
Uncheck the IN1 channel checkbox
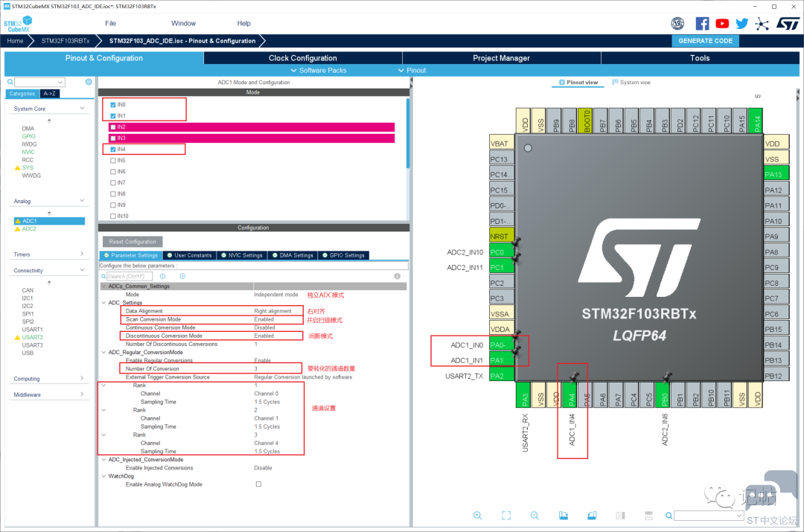pyautogui.click(x=113, y=116)
